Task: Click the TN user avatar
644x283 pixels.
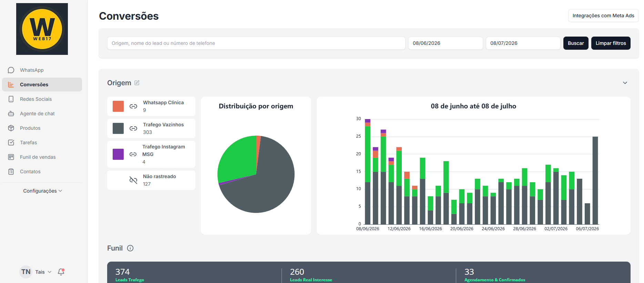Action: [26, 272]
